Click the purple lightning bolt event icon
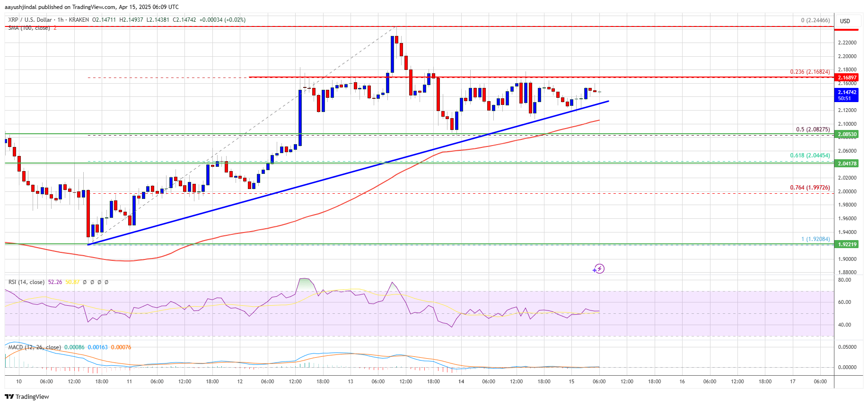Image resolution: width=868 pixels, height=405 pixels. point(599,269)
